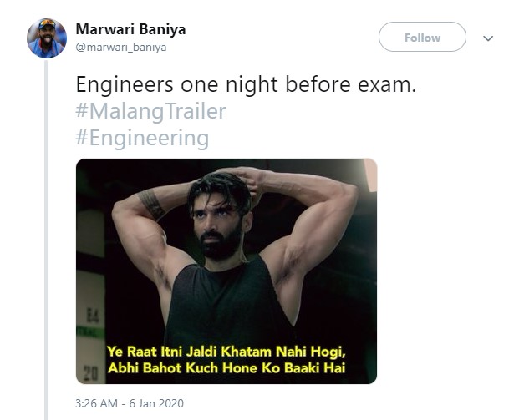Click the tweet text about engineers
The height and width of the screenshot is (420, 514).
click(246, 84)
